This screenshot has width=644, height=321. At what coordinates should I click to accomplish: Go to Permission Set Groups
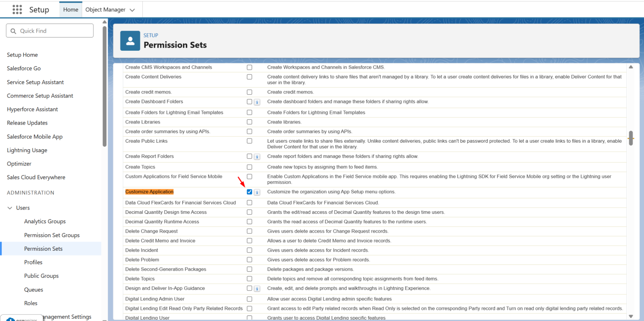pos(52,235)
